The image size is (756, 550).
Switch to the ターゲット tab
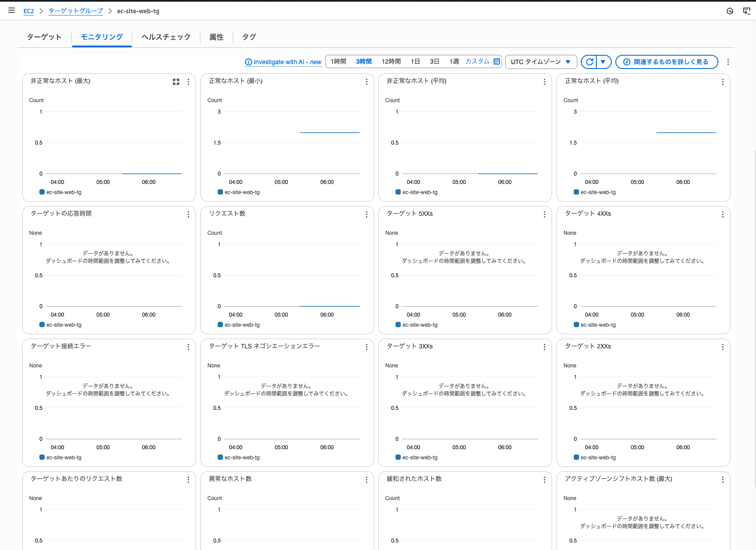(44, 37)
